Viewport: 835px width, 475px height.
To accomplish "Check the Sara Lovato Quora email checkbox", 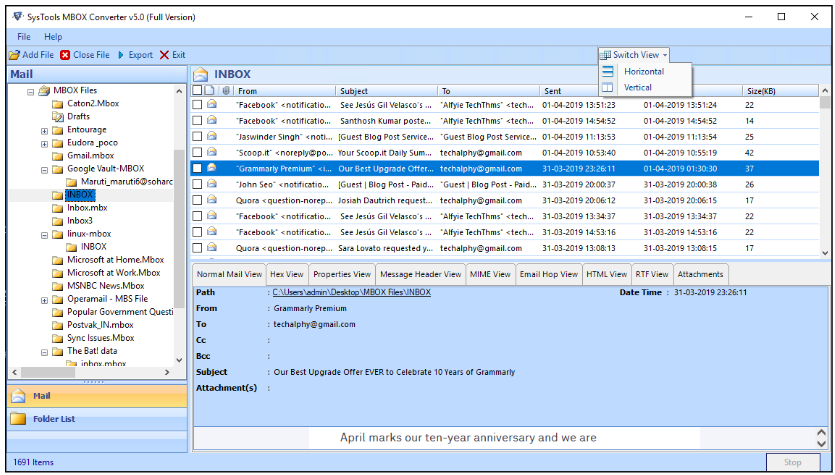I will coord(197,248).
